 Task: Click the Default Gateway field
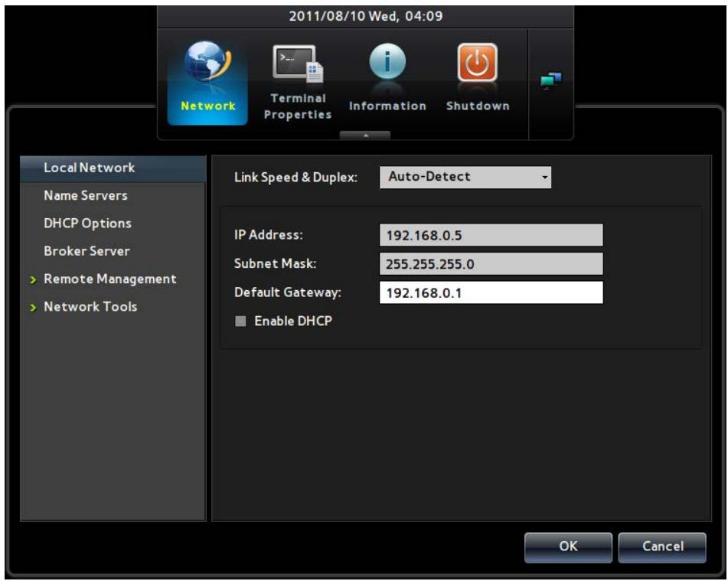[x=491, y=292]
